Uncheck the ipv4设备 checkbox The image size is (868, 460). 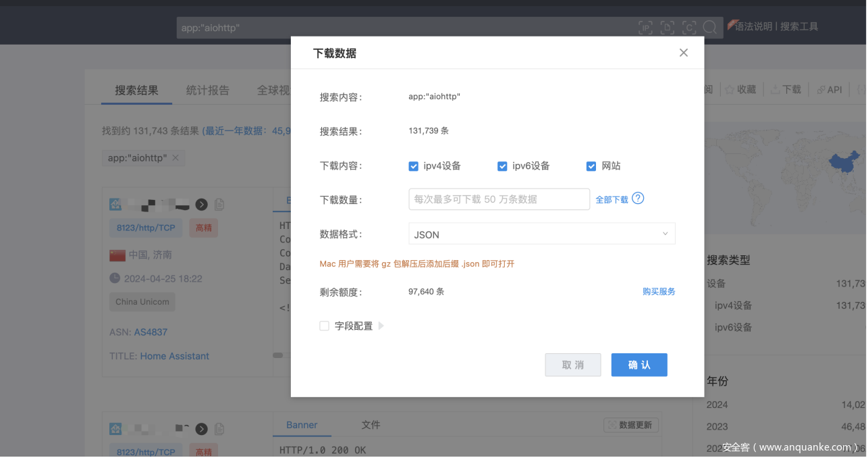click(414, 166)
